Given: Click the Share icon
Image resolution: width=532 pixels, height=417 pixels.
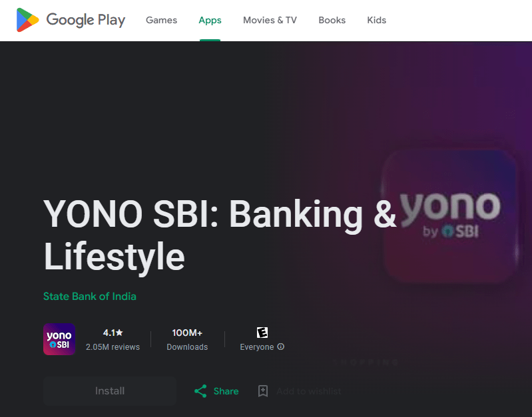Looking at the screenshot, I should pyautogui.click(x=200, y=391).
